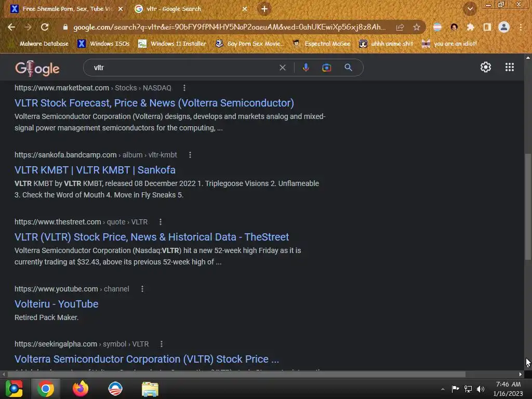
Task: Click the Start button on taskbar
Action: click(x=14, y=389)
